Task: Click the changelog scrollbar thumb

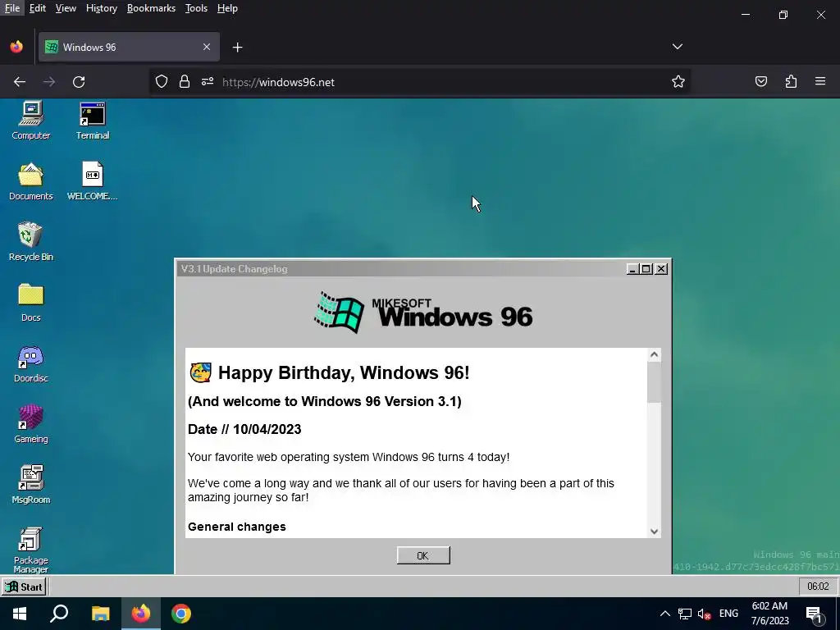Action: click(x=654, y=382)
